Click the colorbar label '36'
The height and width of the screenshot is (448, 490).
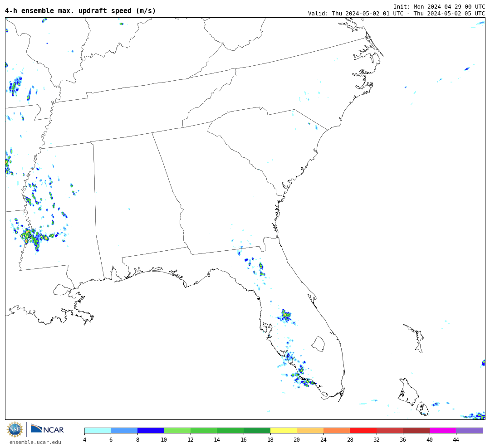(403, 439)
